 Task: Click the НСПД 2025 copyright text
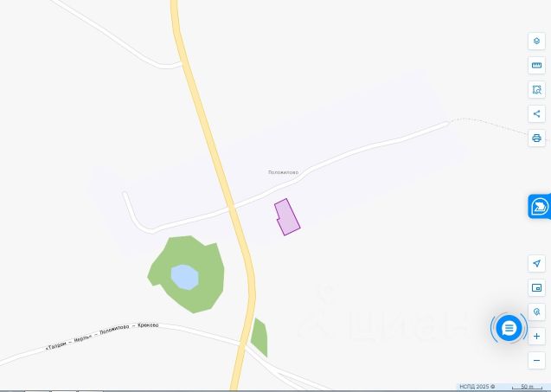coord(477,386)
